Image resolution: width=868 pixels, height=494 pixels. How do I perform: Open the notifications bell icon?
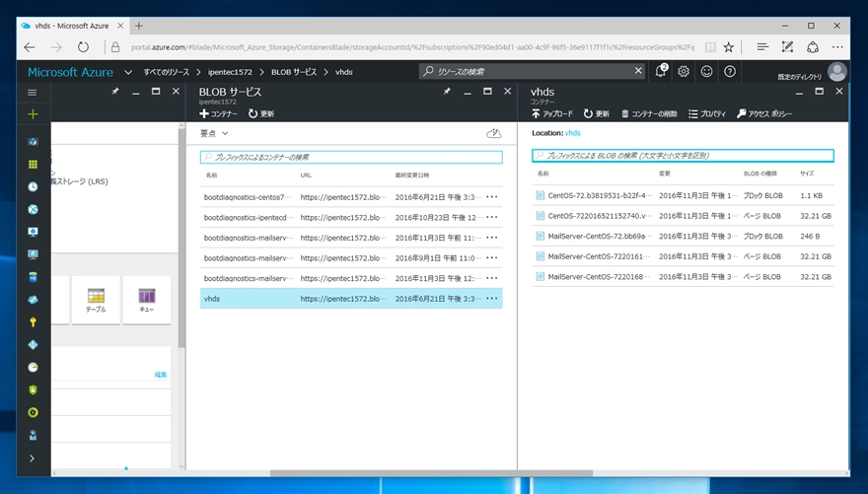click(661, 71)
